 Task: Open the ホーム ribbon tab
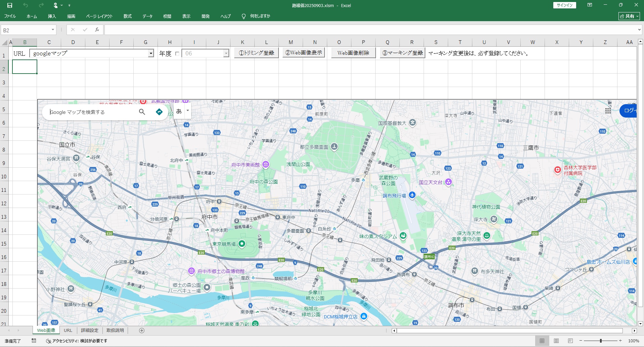32,16
